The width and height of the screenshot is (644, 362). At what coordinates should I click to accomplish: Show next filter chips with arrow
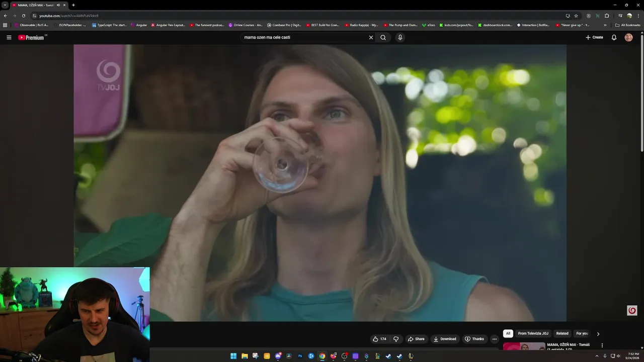(598, 334)
